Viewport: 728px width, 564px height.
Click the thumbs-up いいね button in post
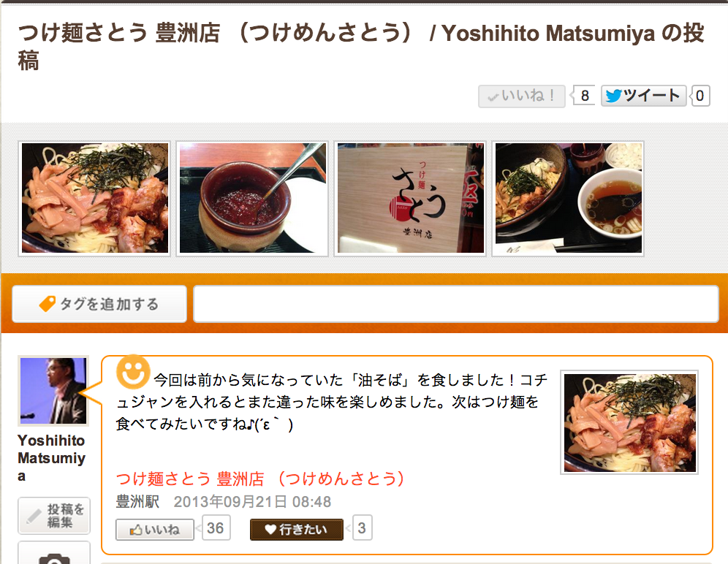point(155,529)
